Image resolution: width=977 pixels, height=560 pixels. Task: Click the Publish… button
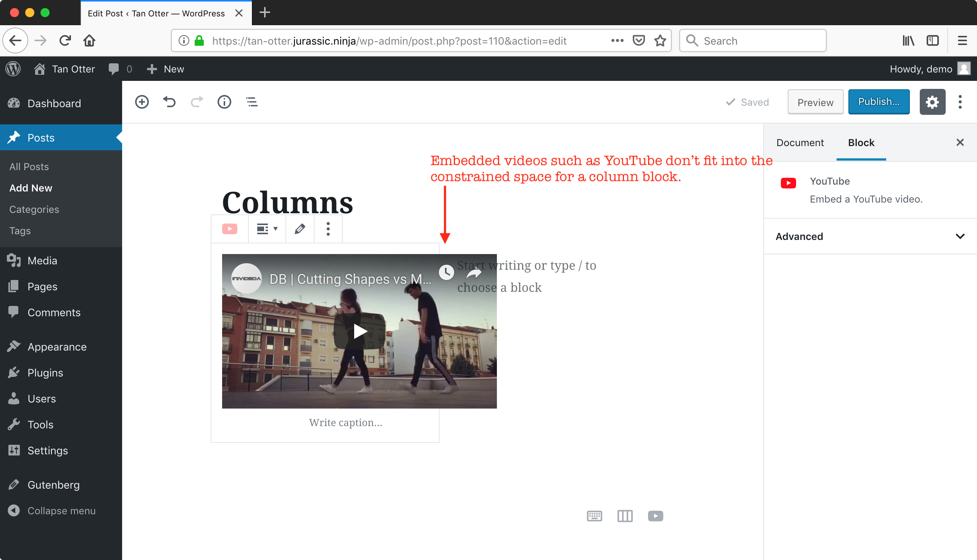(x=879, y=102)
